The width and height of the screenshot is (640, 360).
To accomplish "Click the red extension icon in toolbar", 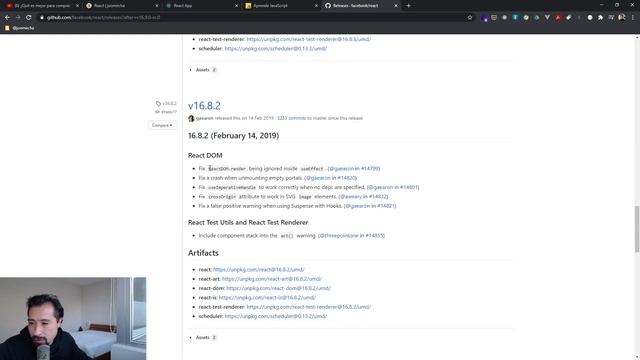I will click(558, 18).
